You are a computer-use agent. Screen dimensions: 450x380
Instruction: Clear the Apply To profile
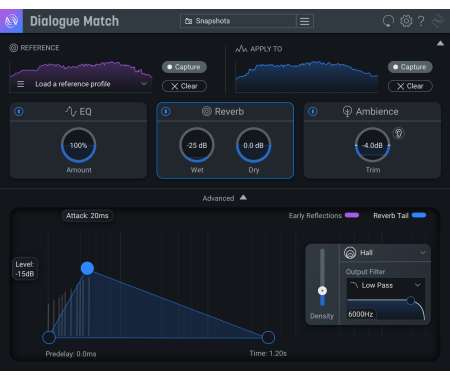tap(410, 86)
